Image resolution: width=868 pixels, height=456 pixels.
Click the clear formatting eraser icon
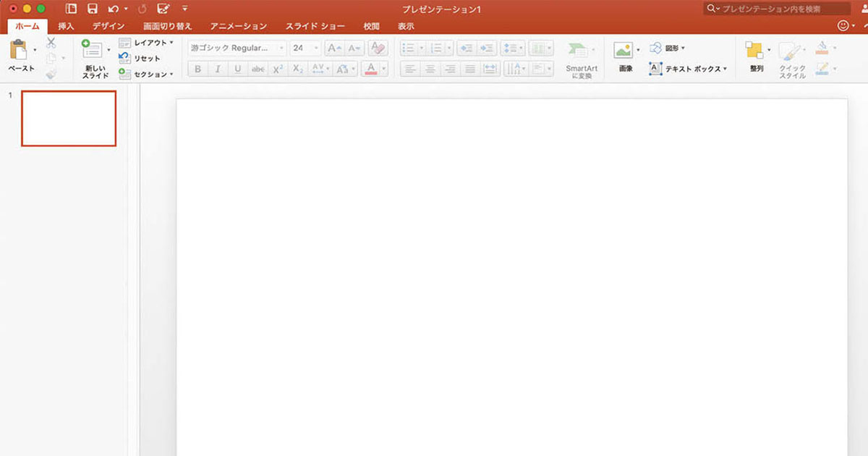pyautogui.click(x=378, y=48)
